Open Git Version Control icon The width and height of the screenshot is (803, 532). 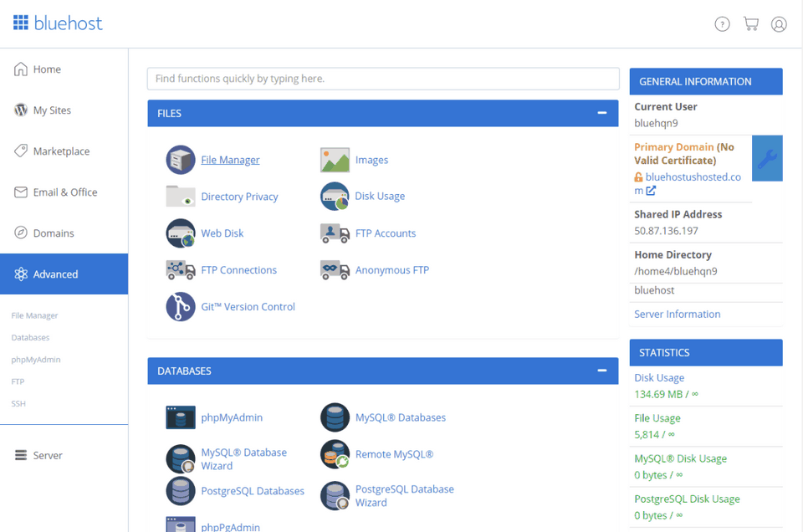tap(181, 307)
